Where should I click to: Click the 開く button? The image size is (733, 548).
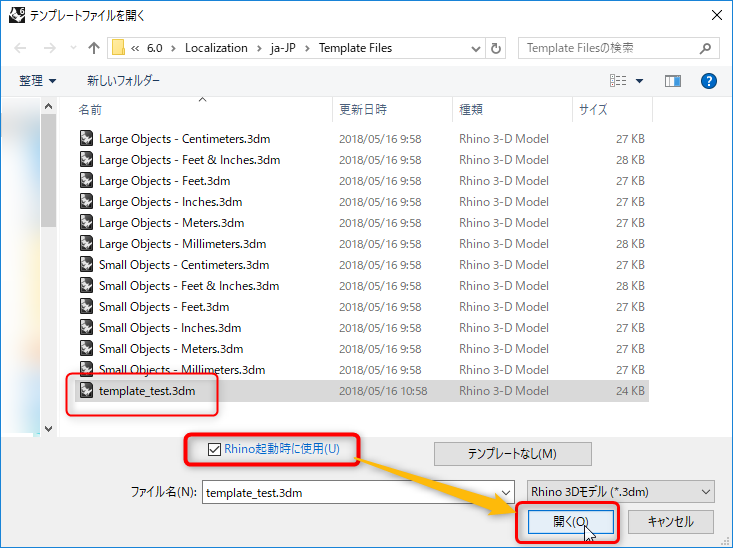pos(567,521)
